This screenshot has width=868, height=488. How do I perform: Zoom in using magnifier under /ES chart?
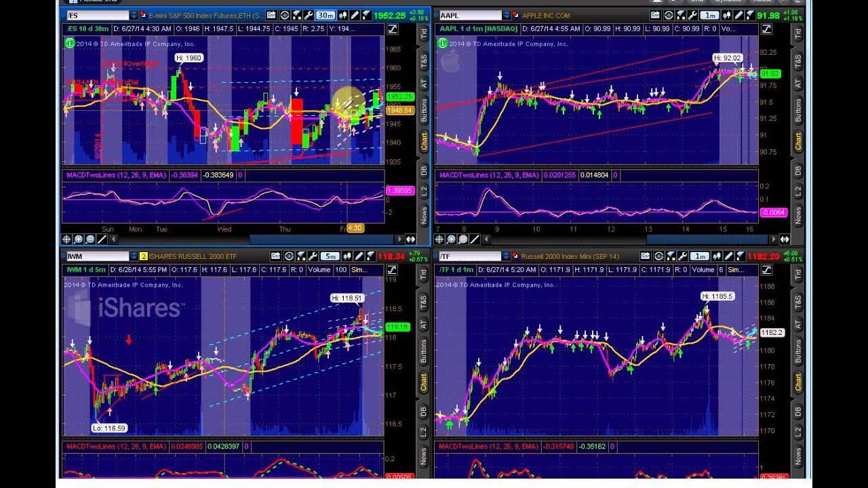coord(79,239)
